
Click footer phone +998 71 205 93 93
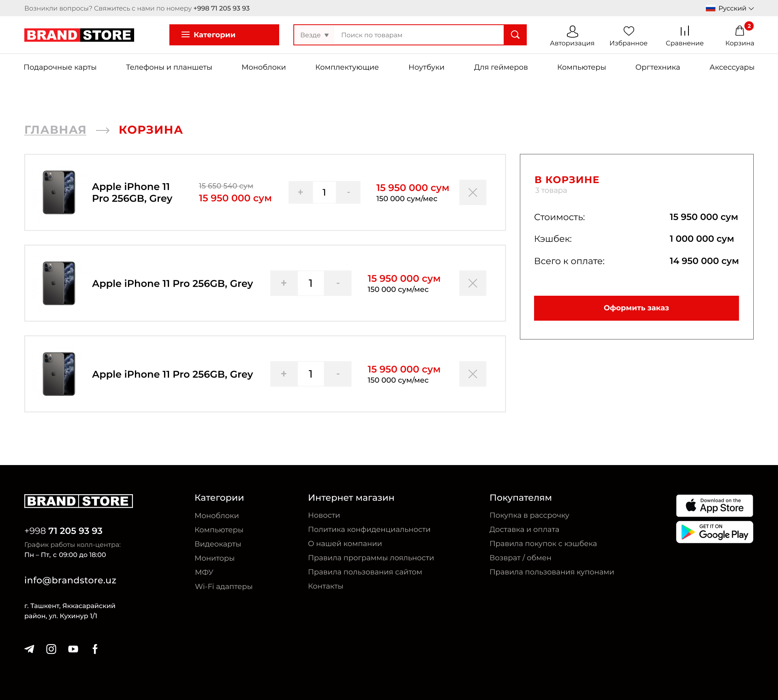coord(63,531)
